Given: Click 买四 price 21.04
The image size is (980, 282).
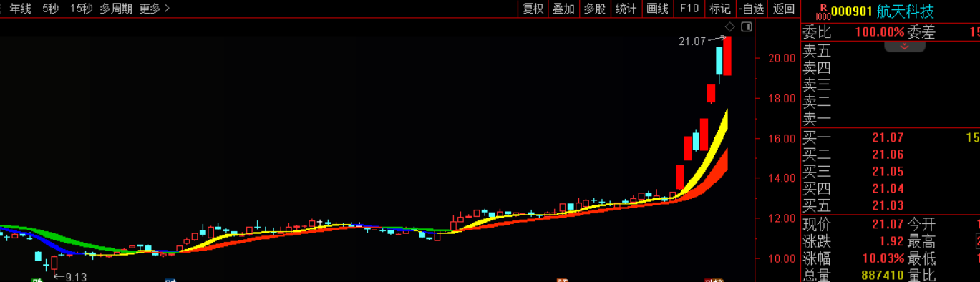Looking at the screenshot, I should [x=888, y=189].
